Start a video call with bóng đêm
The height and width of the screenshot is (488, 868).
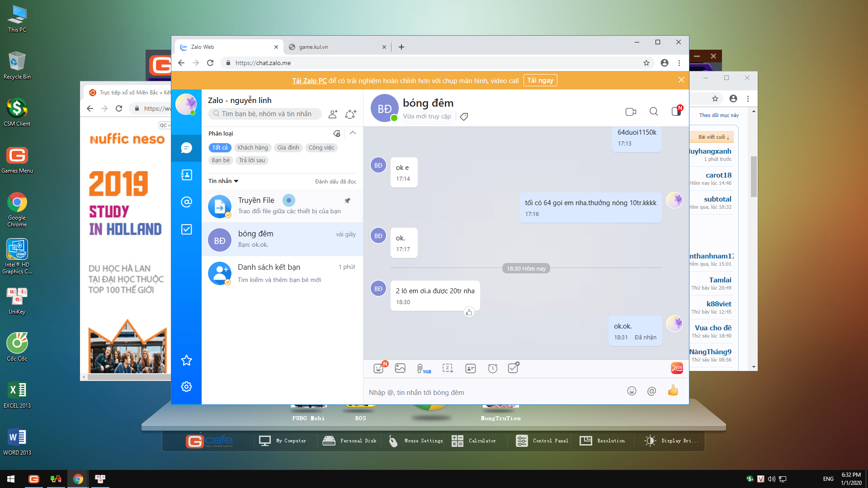pyautogui.click(x=631, y=112)
